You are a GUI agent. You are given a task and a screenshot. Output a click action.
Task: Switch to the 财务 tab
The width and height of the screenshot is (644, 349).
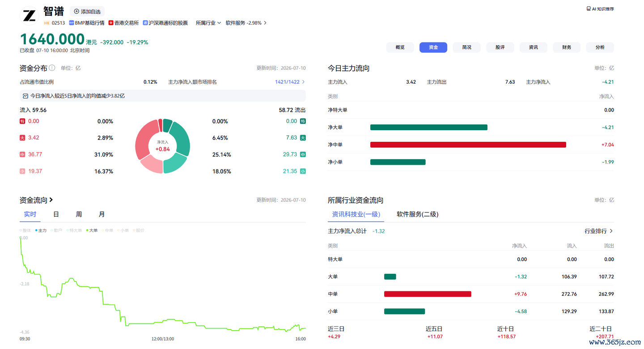coord(567,47)
